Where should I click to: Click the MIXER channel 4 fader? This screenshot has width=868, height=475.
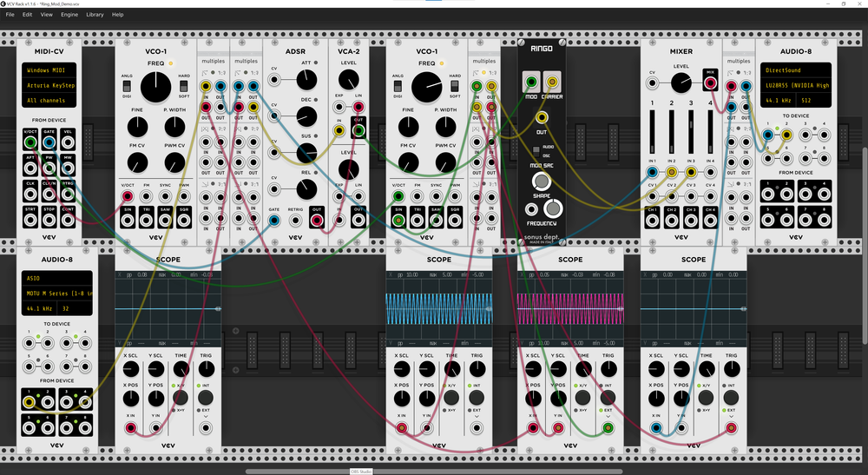pos(710,132)
